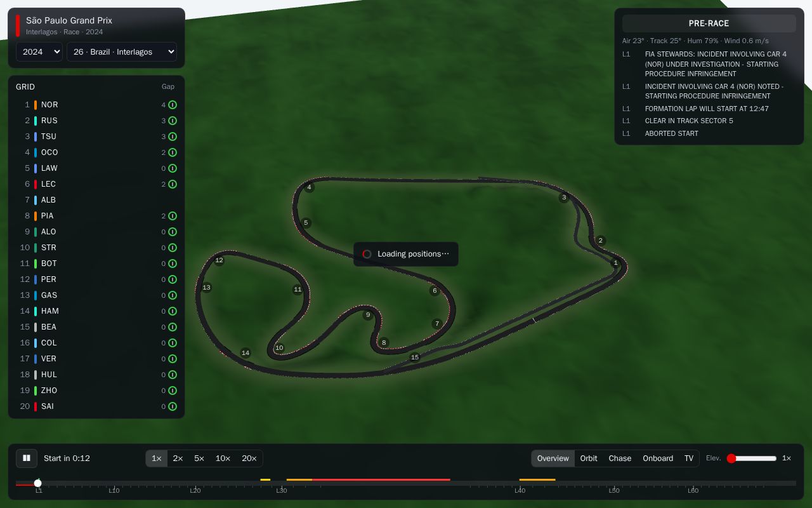Click the Turn 12 marker on track

click(x=219, y=260)
